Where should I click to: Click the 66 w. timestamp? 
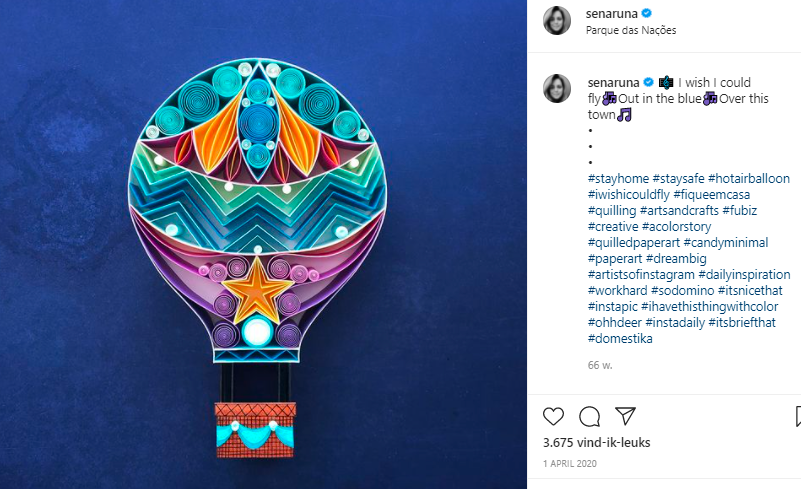coord(600,365)
